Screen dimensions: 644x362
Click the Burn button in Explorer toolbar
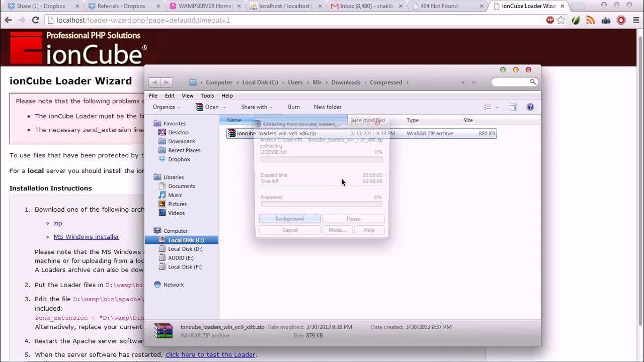point(294,107)
